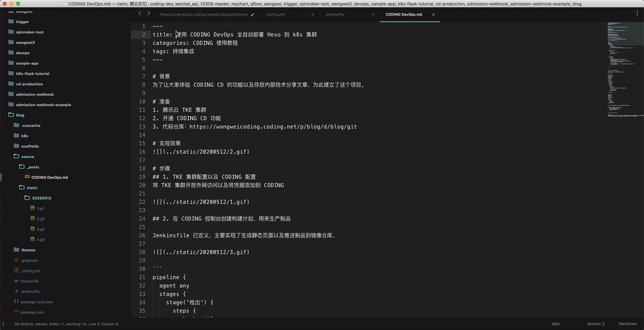The height and width of the screenshot is (330, 644).
Task: Click the 2.gif image file icon
Action: coord(32,219)
